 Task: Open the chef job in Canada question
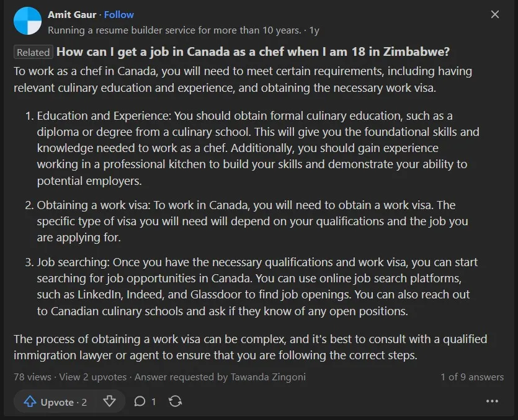253,52
